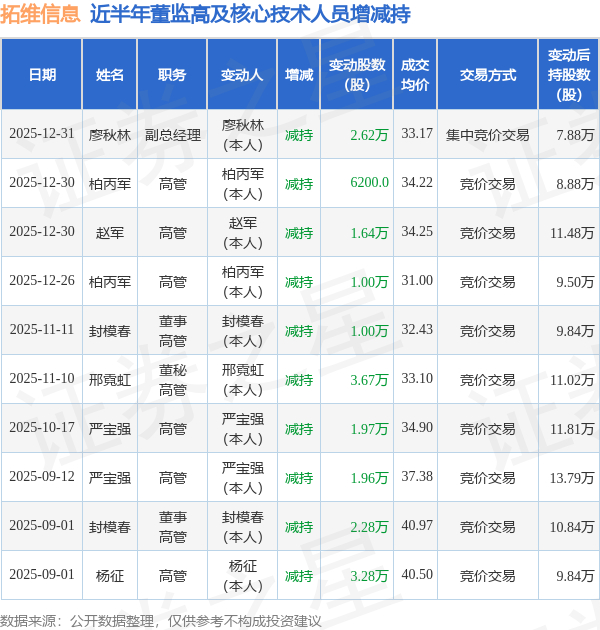The image size is (600, 630).
Task: Click 杨征(本人) in the 变动人 column
Action: click(x=242, y=576)
